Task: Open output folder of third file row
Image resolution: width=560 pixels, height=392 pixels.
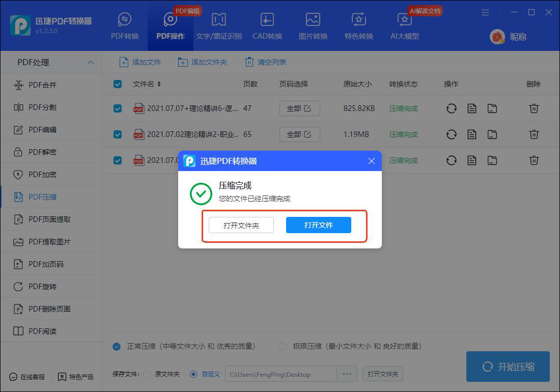Action: [x=492, y=160]
